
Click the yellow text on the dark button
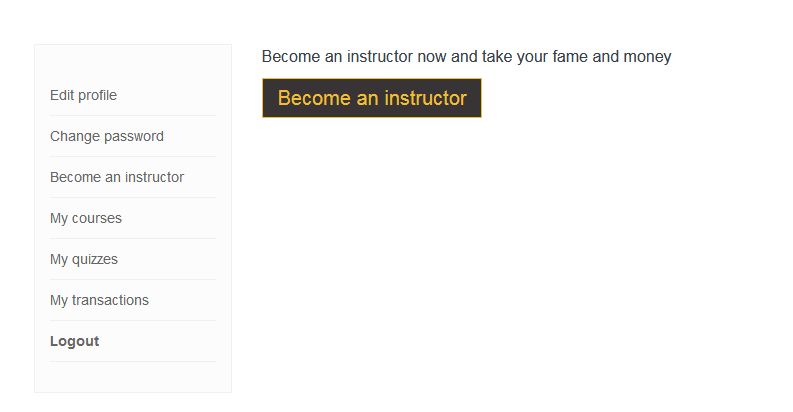[x=372, y=98]
